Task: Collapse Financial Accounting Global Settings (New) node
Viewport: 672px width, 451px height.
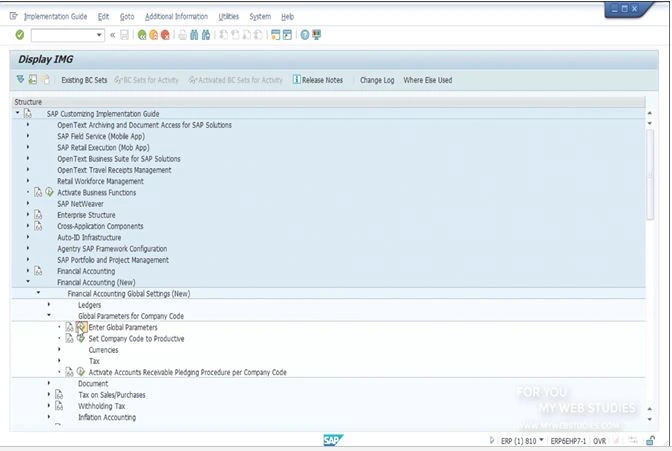Action: tap(39, 293)
